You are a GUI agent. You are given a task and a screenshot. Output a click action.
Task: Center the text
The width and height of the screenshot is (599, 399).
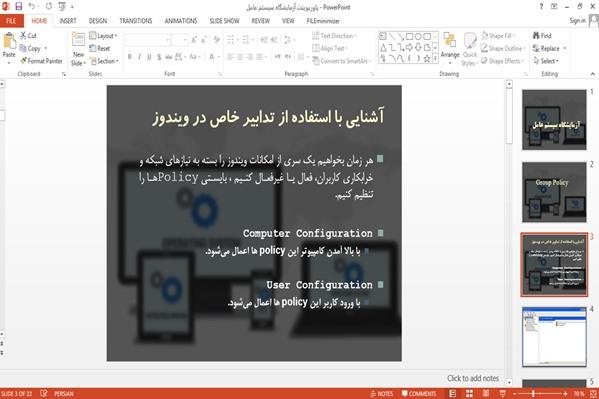pyautogui.click(x=240, y=57)
